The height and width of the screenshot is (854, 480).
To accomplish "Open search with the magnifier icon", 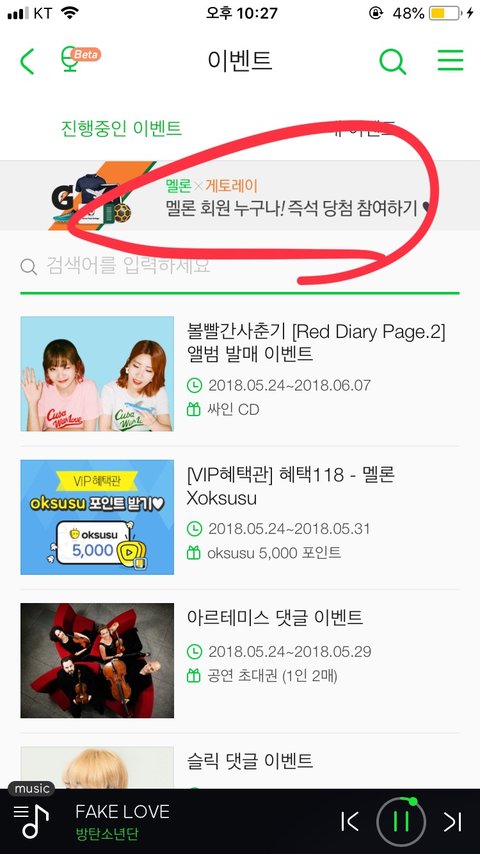I will pos(392,61).
